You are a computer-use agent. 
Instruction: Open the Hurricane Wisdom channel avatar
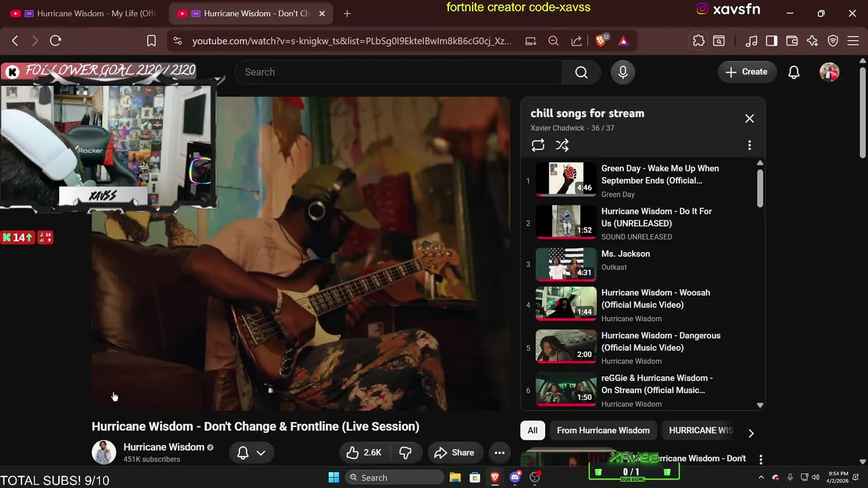[x=104, y=453]
